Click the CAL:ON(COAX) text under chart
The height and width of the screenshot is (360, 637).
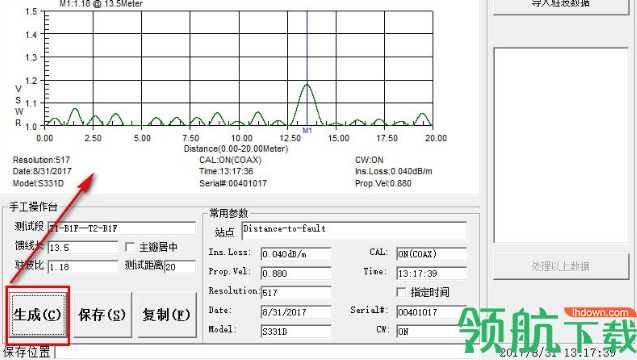230,160
